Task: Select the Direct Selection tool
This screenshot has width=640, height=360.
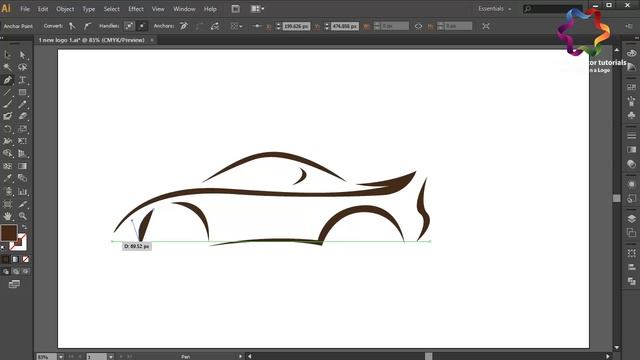Action: [23, 55]
